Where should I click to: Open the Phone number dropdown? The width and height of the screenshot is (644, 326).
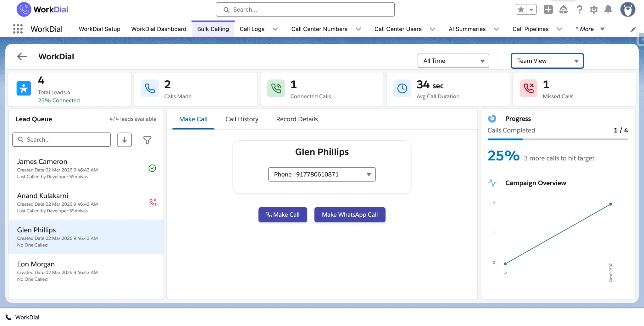click(322, 174)
